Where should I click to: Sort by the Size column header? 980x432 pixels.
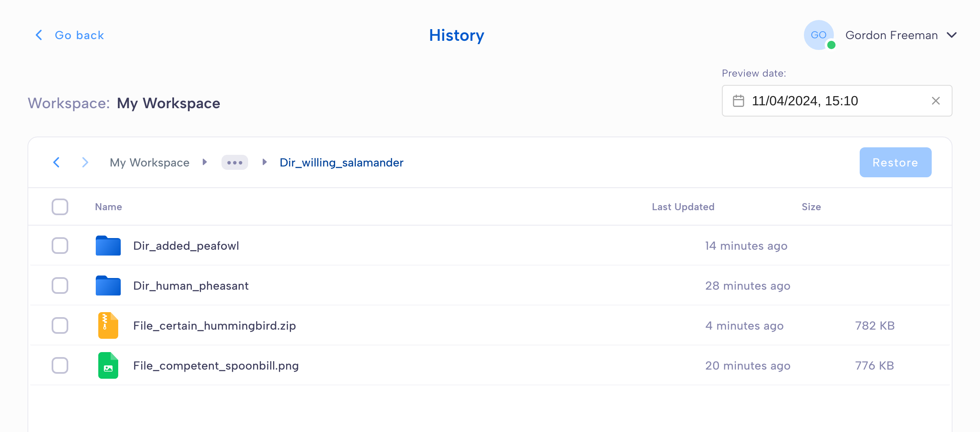click(811, 207)
